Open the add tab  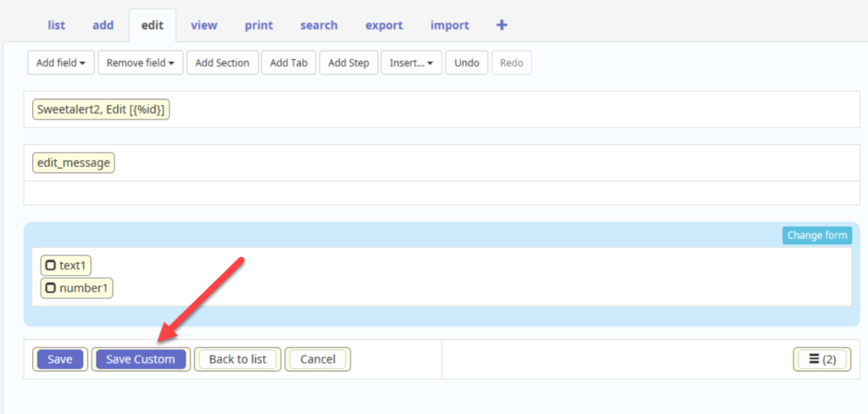[103, 25]
